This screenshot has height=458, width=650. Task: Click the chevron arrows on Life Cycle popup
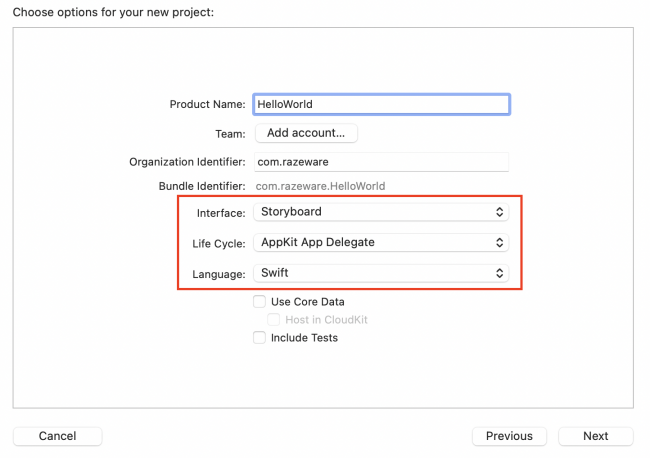[x=500, y=242]
